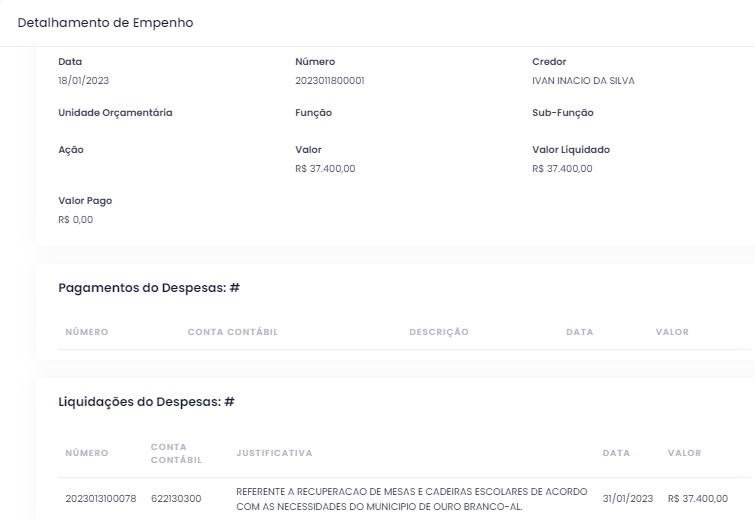Sort payments table by CONTA CONTÁBIL header
The width and height of the screenshot is (755, 519).
tap(232, 332)
